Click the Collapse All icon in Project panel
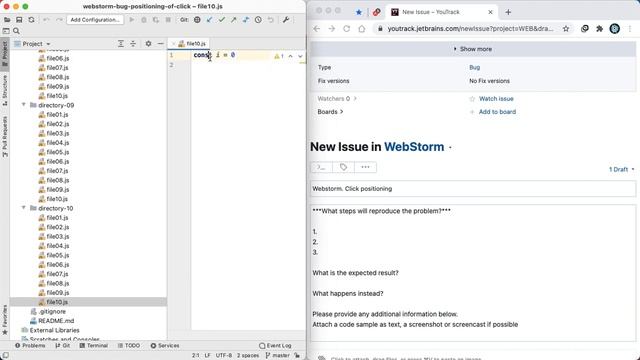The image size is (640, 360). click(133, 44)
